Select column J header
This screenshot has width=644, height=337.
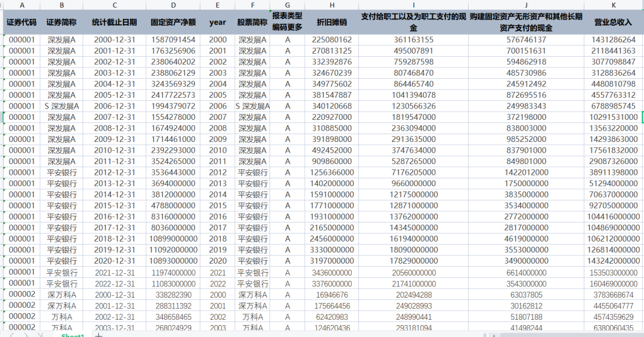click(x=526, y=5)
